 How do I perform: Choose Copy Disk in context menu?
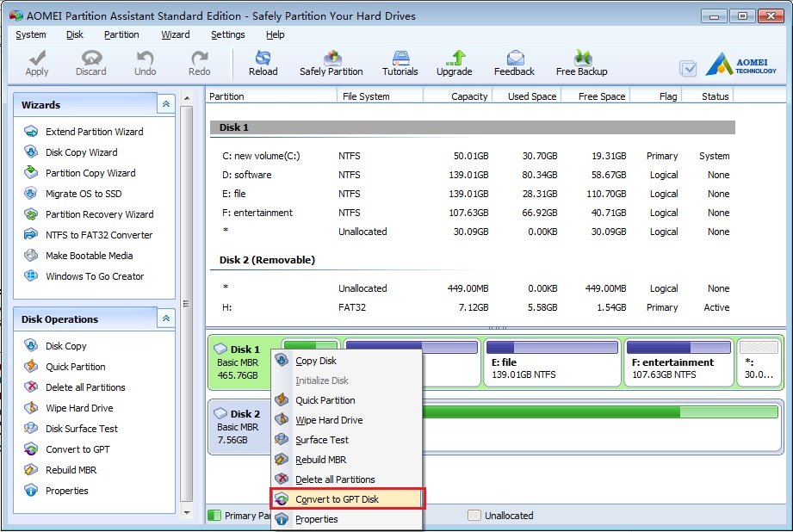tap(346, 361)
